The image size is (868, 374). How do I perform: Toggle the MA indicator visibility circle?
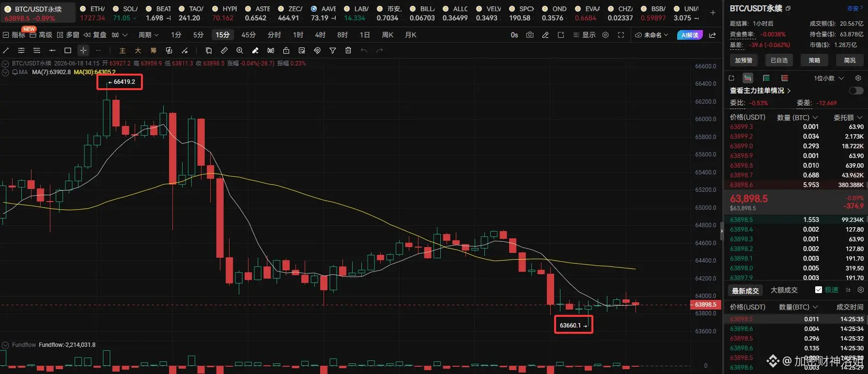pos(6,72)
